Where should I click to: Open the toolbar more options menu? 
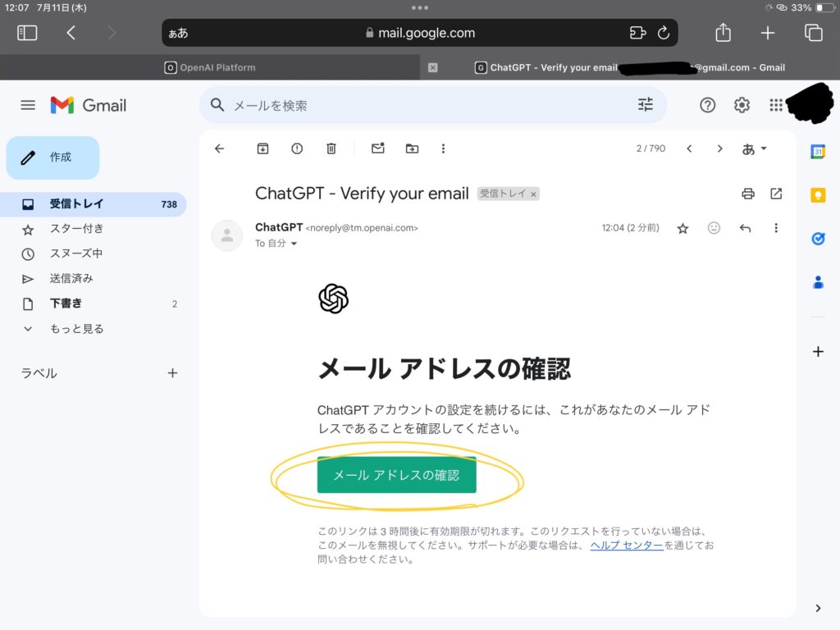pos(443,148)
